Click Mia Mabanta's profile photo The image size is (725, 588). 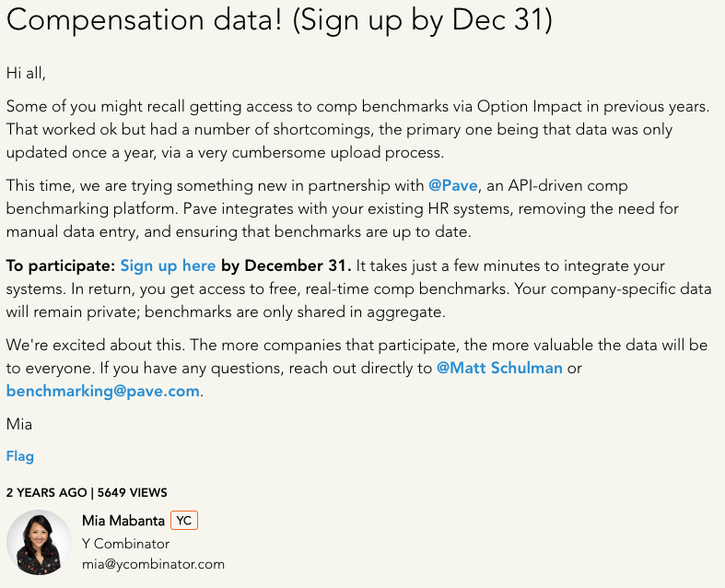tap(39, 542)
